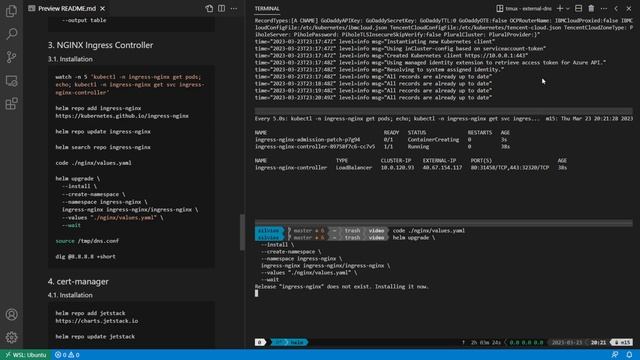Screen dimensions: 640x360
Task: Click the tmux status bar time 20:21
Action: pos(598,342)
